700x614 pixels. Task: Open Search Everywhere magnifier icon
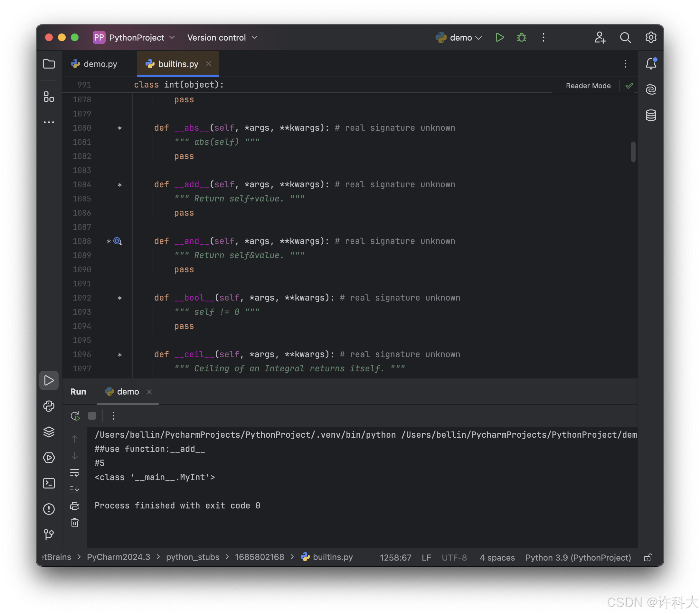pyautogui.click(x=625, y=37)
